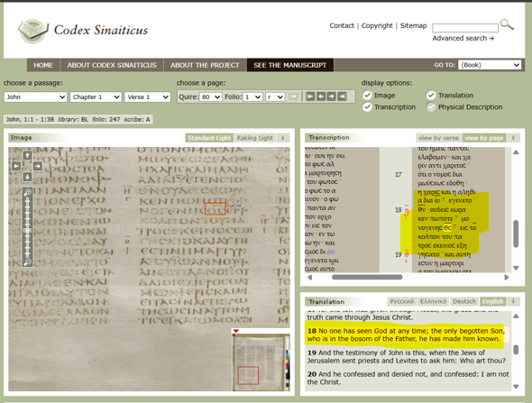
Task: Open ABOUT CODEX SINAITICUS menu
Action: (112, 65)
